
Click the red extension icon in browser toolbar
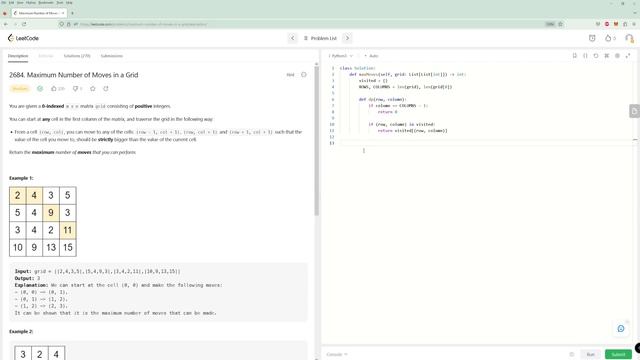pos(607,24)
